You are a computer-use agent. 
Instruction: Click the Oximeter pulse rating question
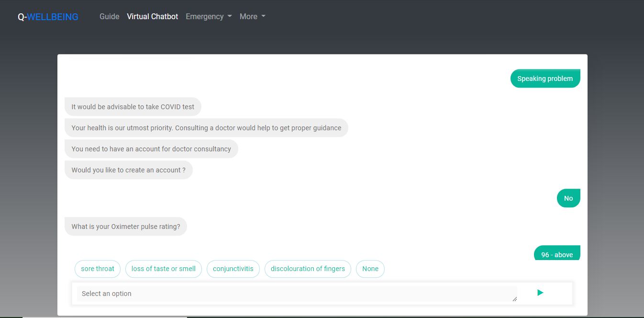click(x=126, y=227)
